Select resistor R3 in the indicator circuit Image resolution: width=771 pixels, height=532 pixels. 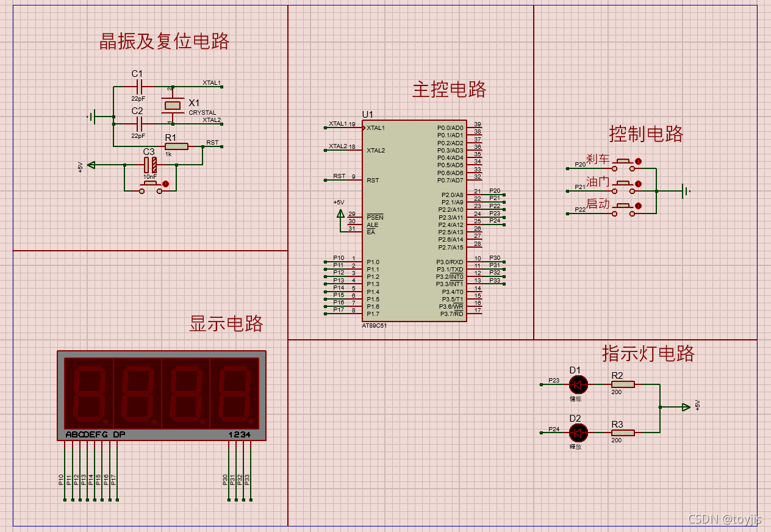624,433
